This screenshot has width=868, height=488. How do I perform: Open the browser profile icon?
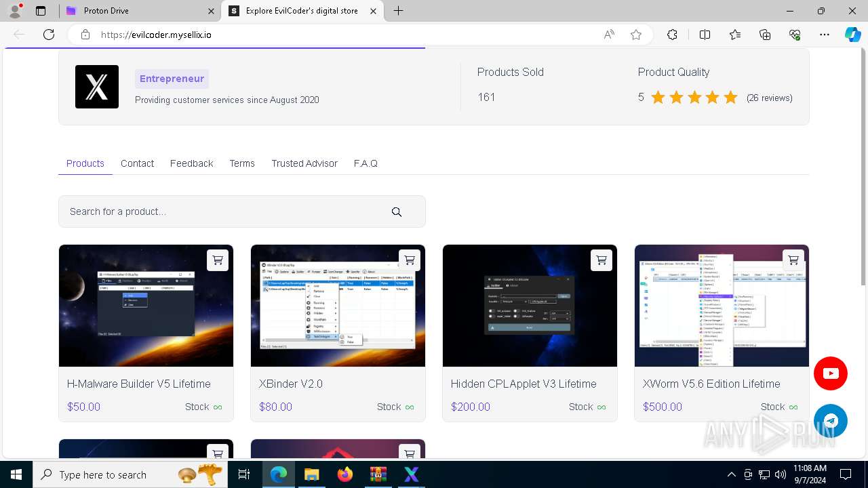(x=15, y=11)
